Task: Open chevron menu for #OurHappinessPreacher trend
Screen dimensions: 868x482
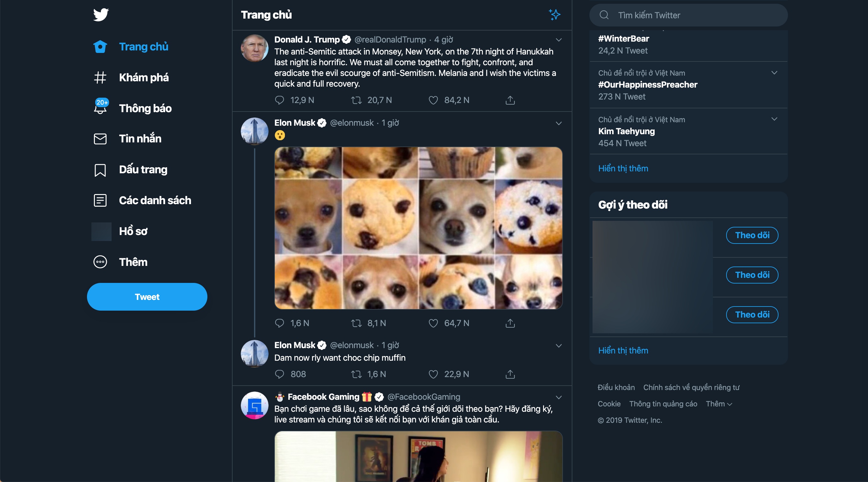Action: [x=774, y=73]
